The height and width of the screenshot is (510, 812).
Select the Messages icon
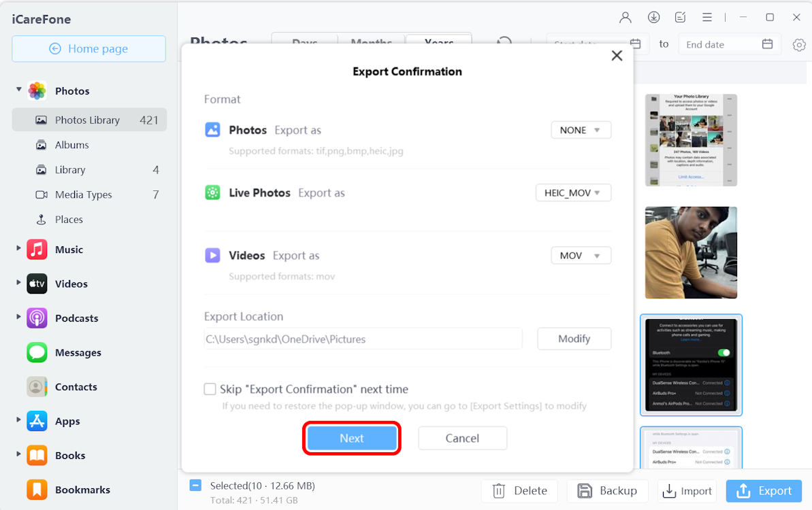[35, 352]
